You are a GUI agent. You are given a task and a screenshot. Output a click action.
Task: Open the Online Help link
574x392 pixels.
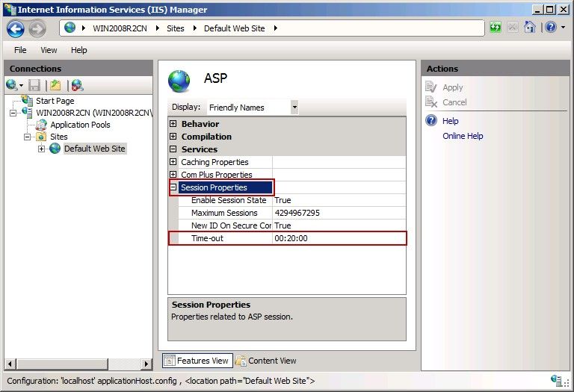[463, 136]
